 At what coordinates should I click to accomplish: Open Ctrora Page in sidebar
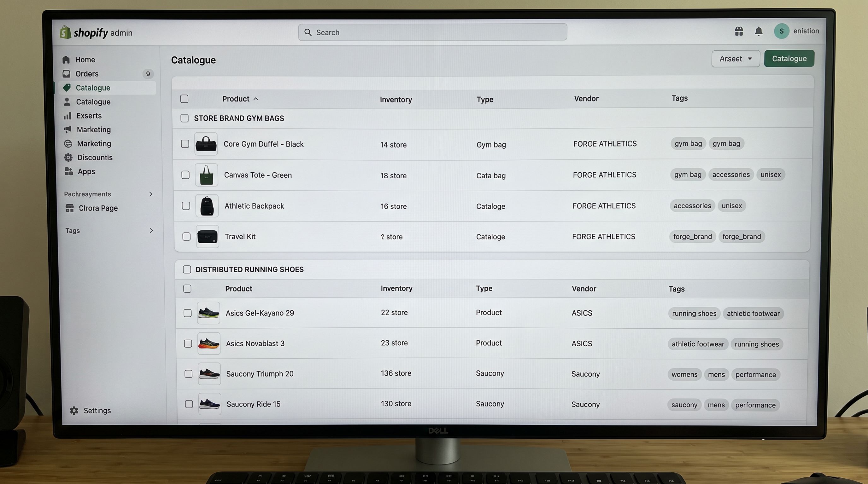(x=98, y=208)
